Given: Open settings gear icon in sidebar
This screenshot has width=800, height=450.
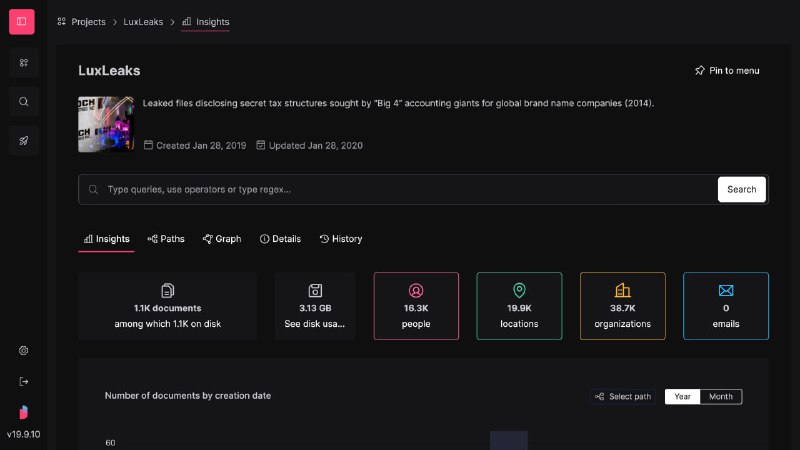Looking at the screenshot, I should click(23, 351).
